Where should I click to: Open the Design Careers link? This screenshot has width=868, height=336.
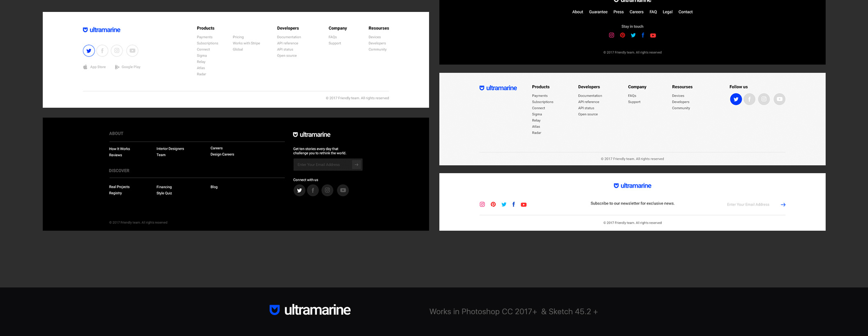(x=222, y=155)
